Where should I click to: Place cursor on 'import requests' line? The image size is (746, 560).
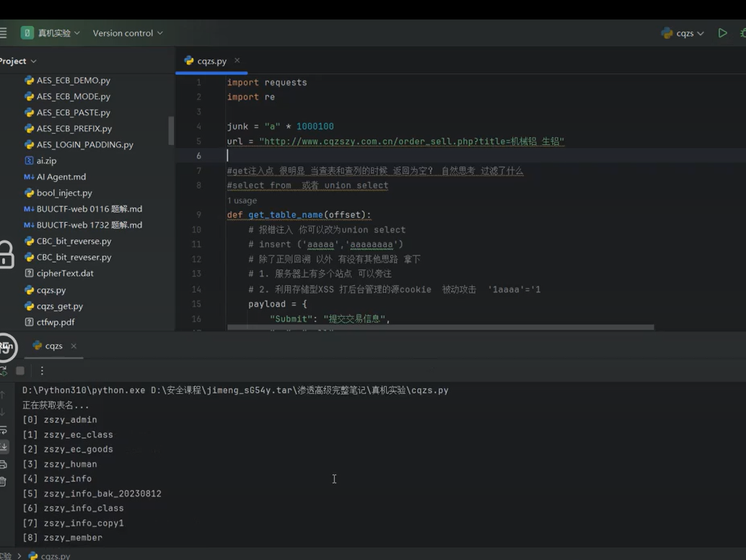pyautogui.click(x=267, y=82)
